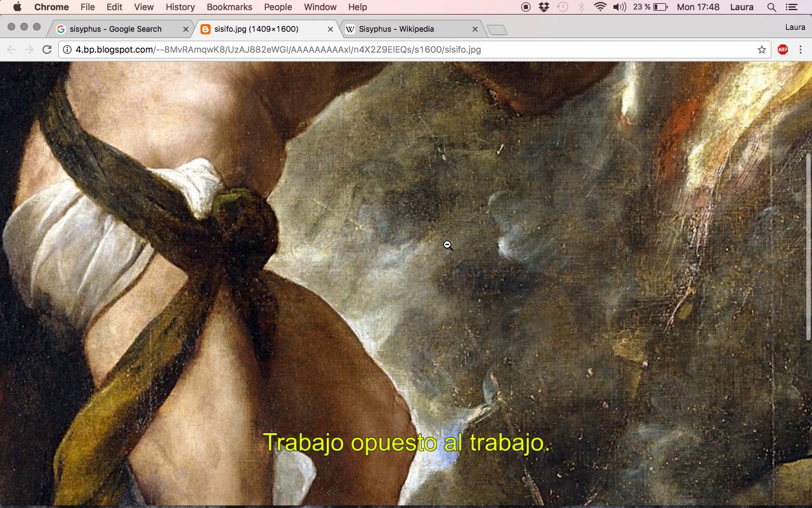Click the screen recording stop icon in menu bar
The height and width of the screenshot is (508, 812).
click(x=525, y=7)
